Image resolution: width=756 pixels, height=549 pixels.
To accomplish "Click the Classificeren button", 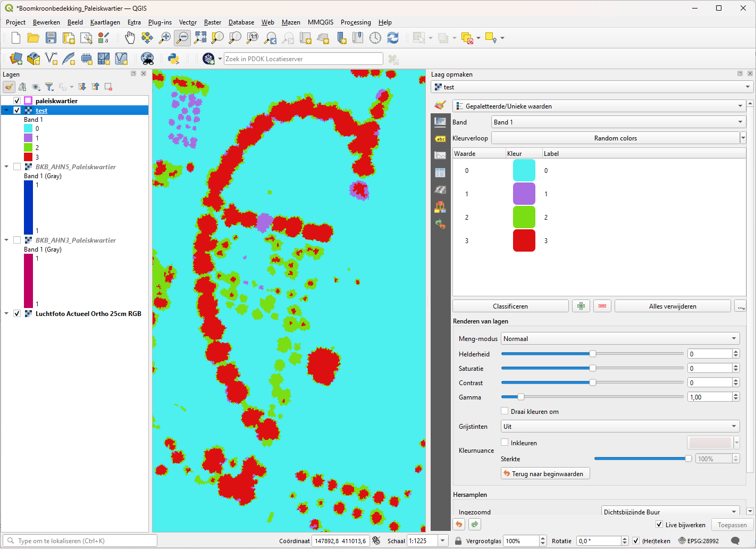I will [x=510, y=306].
